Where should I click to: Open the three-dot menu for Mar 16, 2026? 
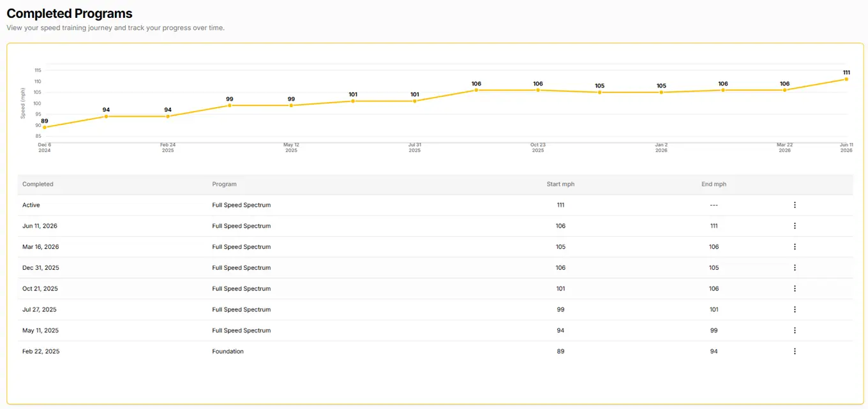[795, 247]
